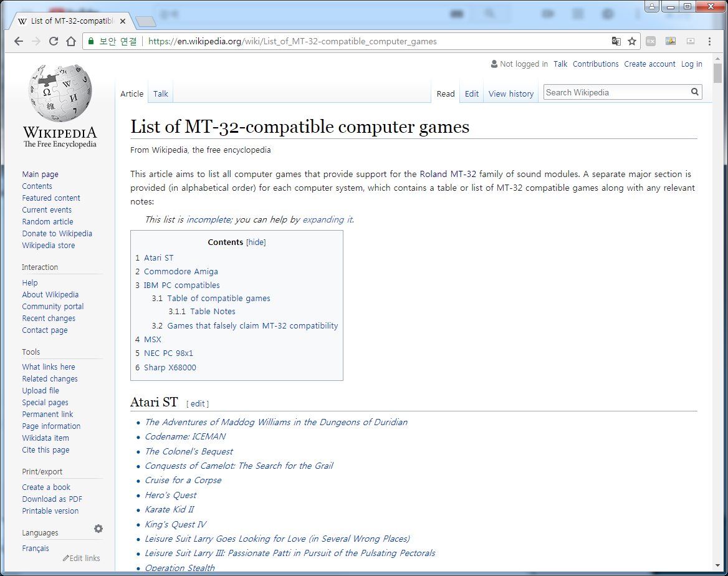Viewport: 728px width, 576px height.
Task: Open What links here tool
Action: (48, 367)
